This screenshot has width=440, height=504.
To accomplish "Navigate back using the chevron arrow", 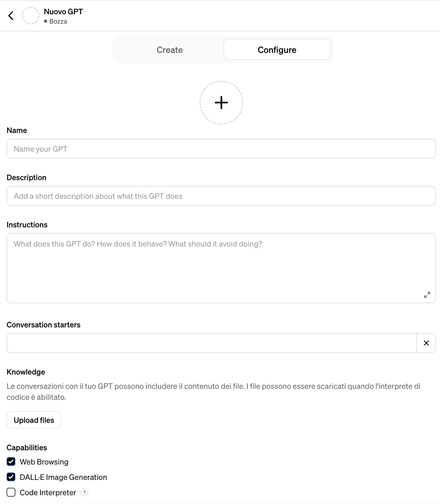I will [x=11, y=16].
